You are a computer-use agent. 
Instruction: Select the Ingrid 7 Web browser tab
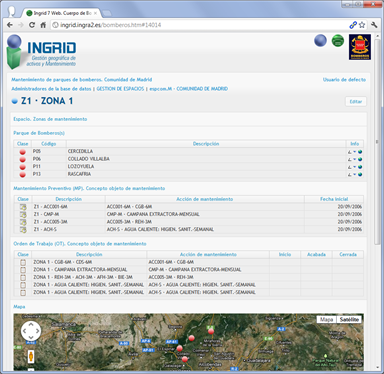[x=62, y=13]
